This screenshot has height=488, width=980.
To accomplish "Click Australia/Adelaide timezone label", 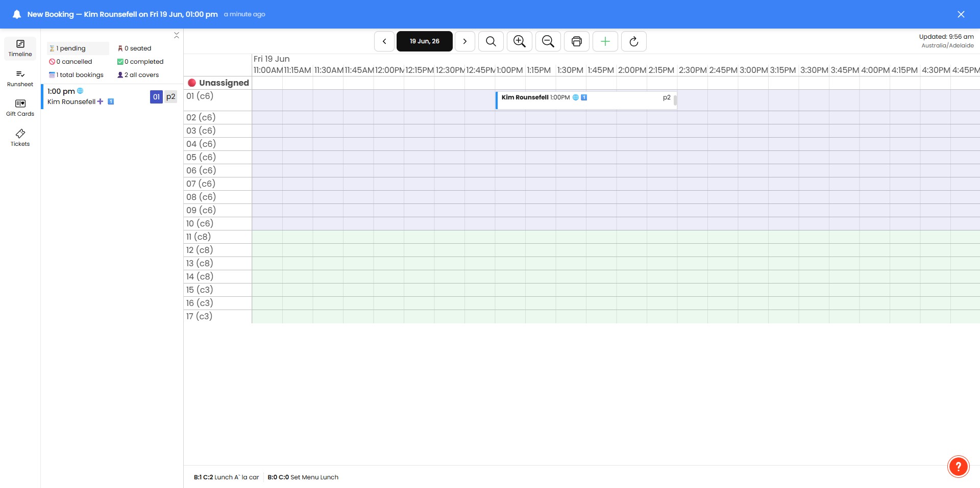I will (x=947, y=45).
